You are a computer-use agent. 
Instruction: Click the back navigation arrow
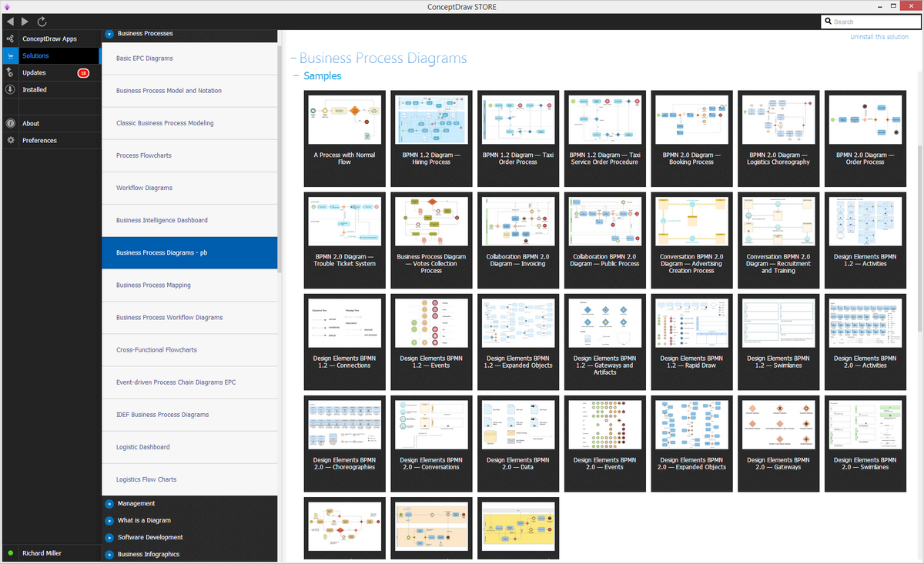(9, 22)
